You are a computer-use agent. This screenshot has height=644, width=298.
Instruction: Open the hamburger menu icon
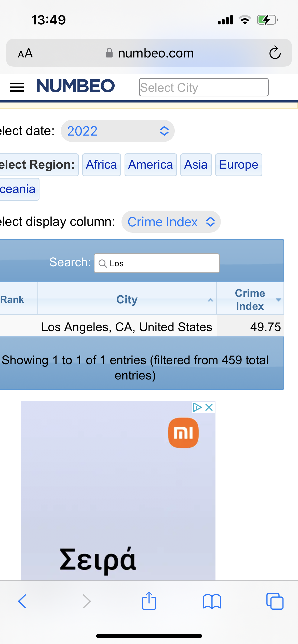tap(17, 87)
